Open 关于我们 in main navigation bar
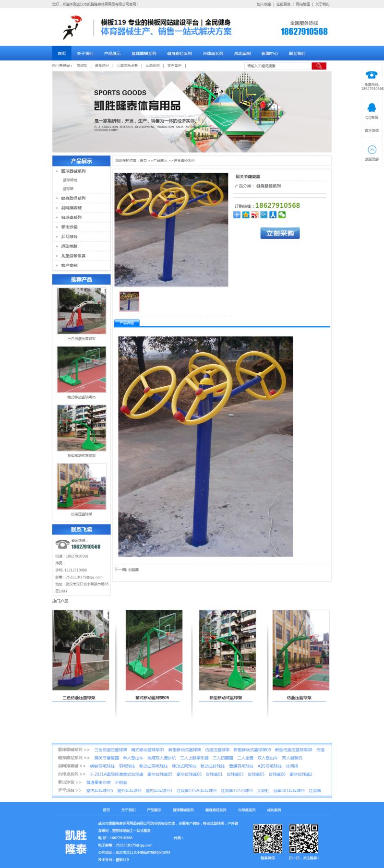Screen dimensions: 384x868 click(85, 53)
